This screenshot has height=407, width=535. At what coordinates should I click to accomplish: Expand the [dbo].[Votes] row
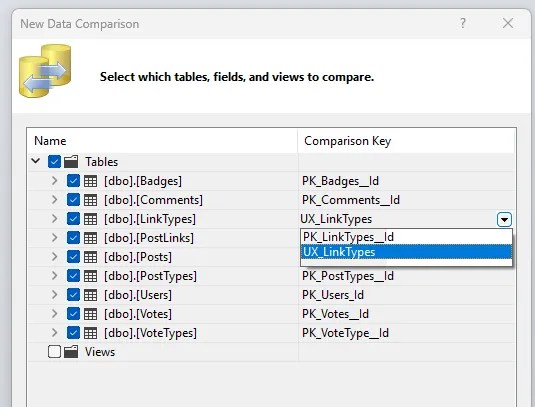point(54,314)
